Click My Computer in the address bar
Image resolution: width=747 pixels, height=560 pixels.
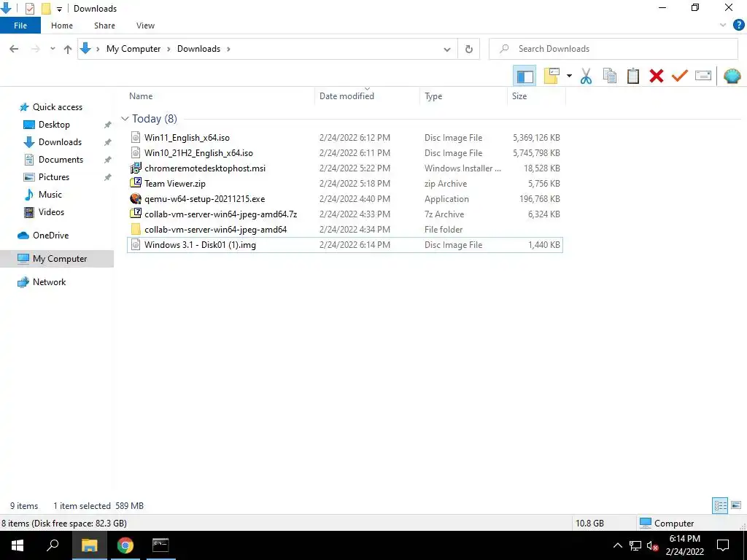coord(133,49)
